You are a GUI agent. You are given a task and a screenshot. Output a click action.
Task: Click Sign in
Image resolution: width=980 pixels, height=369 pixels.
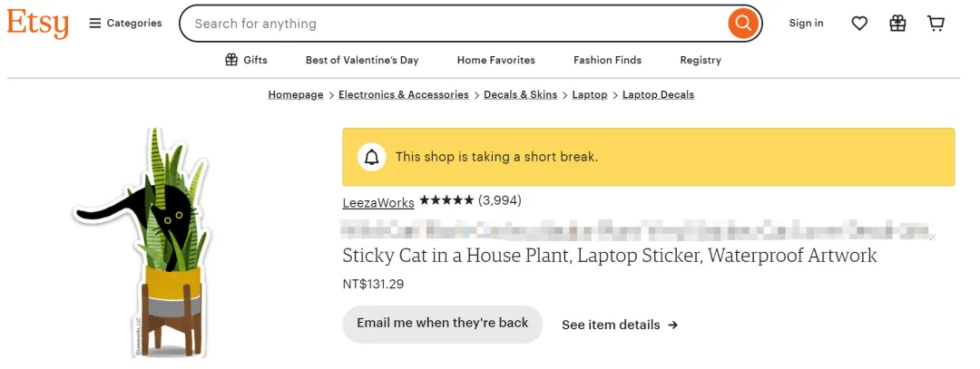[806, 24]
